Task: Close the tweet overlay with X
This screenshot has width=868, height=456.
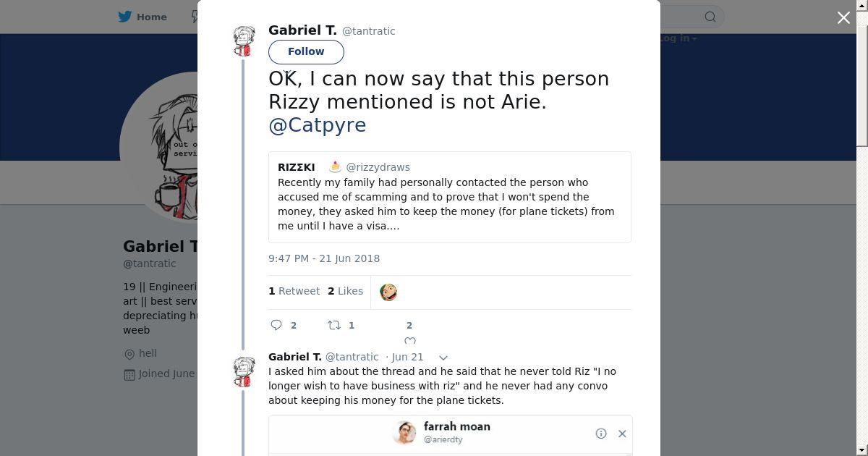Action: point(843,17)
